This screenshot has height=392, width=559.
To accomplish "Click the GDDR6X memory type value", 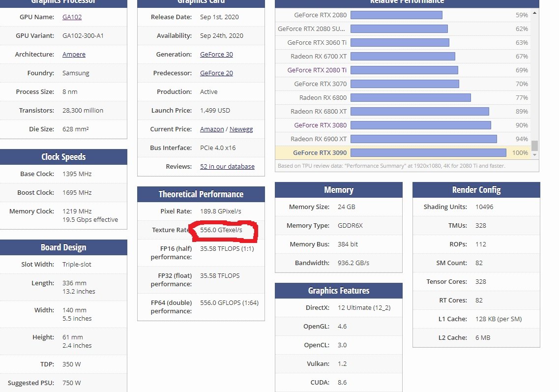I will click(350, 225).
